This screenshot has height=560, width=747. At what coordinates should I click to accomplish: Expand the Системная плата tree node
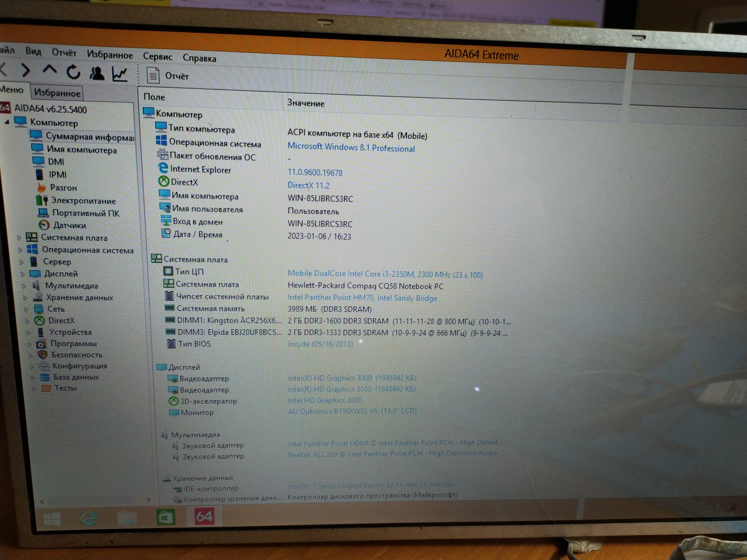pos(19,238)
